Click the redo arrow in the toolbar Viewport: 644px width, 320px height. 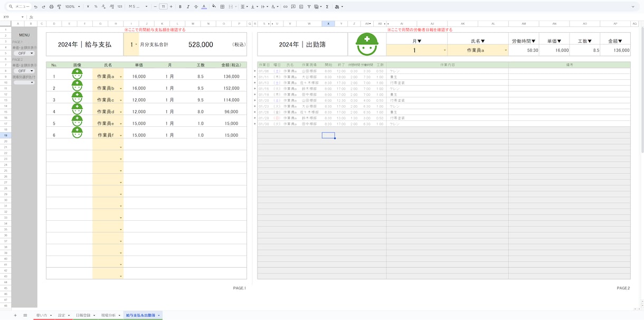(x=43, y=7)
